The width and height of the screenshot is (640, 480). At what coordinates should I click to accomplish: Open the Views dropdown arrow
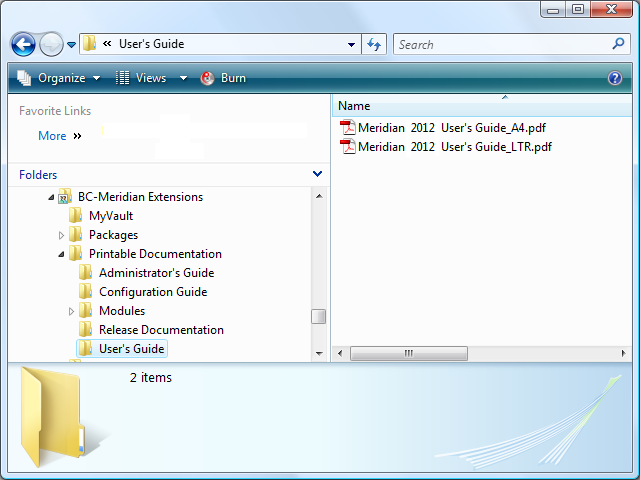point(184,78)
